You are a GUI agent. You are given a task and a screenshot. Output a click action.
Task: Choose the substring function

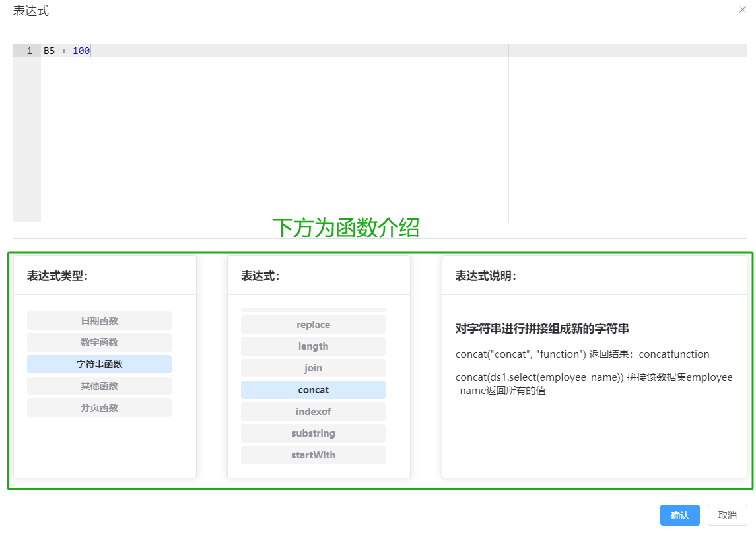314,433
